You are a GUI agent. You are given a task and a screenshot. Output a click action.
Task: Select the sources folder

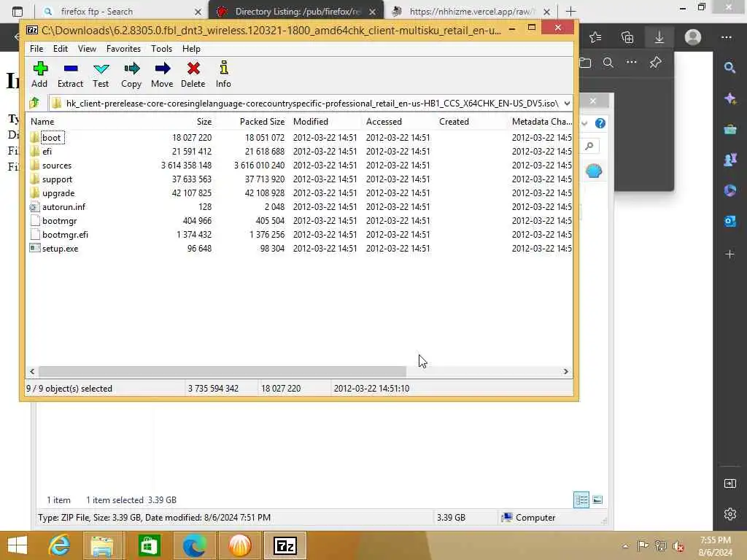[57, 166]
